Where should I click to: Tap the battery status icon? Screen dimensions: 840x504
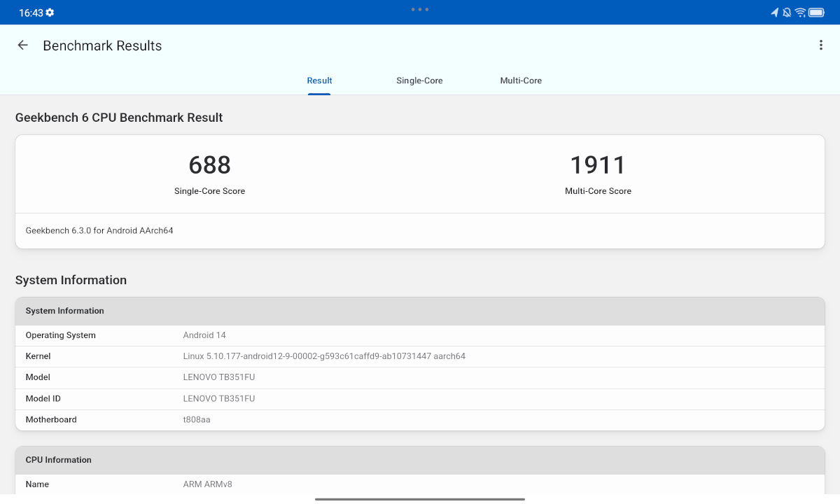[816, 13]
